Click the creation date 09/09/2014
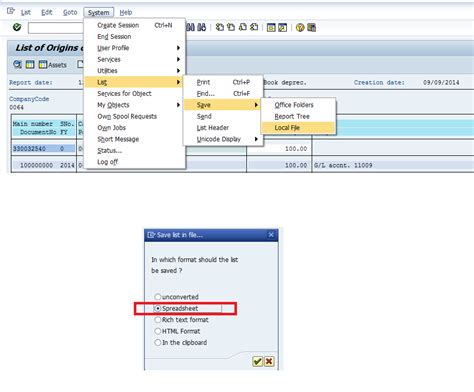The height and width of the screenshot is (392, 474). (x=441, y=82)
